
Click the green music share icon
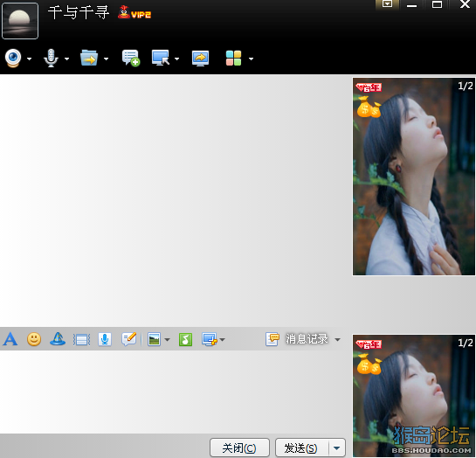point(185,339)
